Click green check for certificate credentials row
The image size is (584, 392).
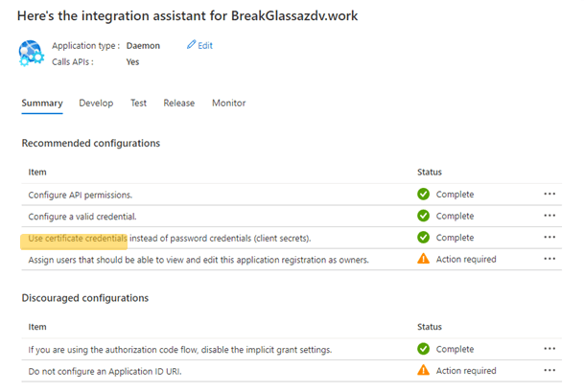point(423,238)
